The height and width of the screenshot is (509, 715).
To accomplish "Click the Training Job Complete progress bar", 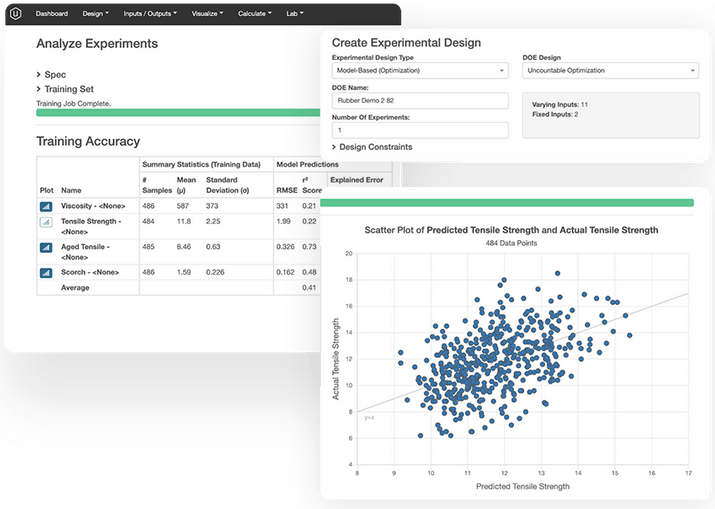I will tap(178, 113).
